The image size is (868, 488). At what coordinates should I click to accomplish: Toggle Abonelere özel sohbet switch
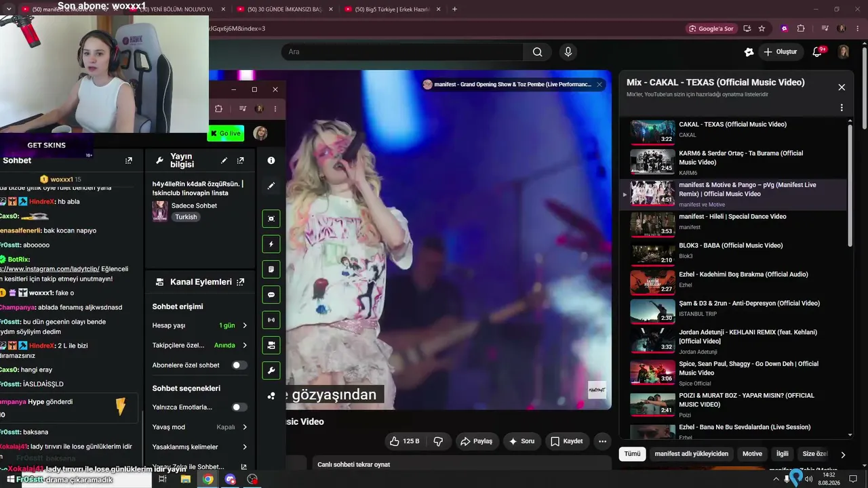tap(239, 365)
